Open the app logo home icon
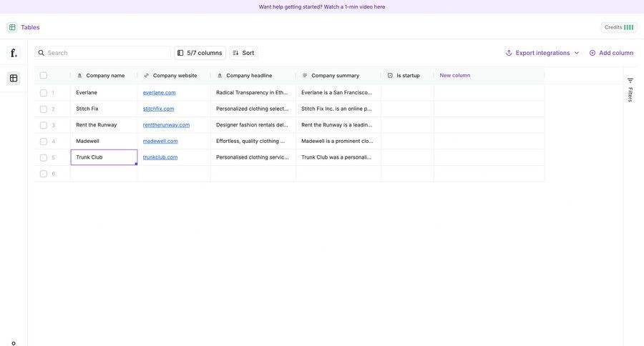The width and height of the screenshot is (644, 346). coord(14,53)
